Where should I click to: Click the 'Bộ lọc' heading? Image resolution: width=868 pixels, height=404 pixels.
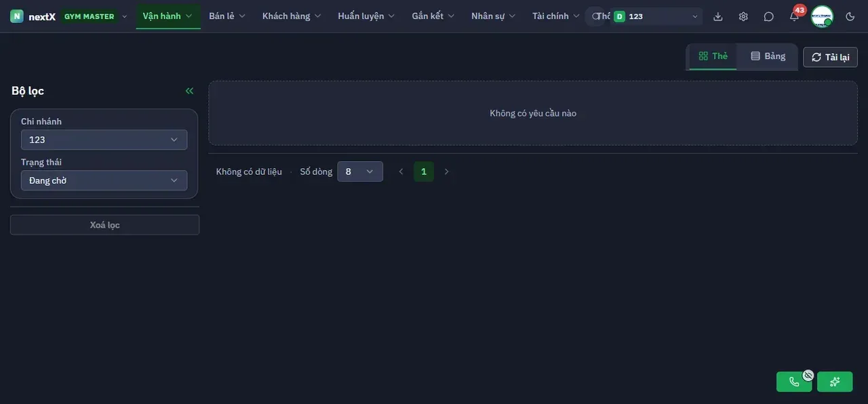(28, 91)
